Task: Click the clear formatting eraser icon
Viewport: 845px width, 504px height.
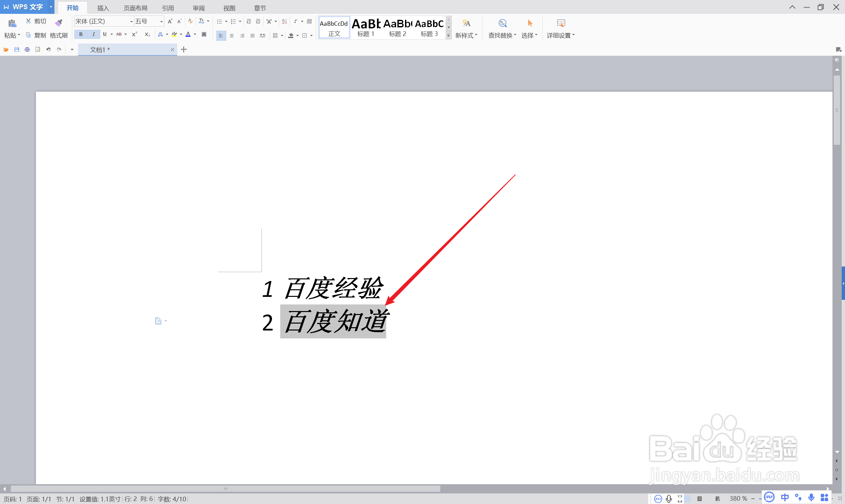Action: point(190,21)
